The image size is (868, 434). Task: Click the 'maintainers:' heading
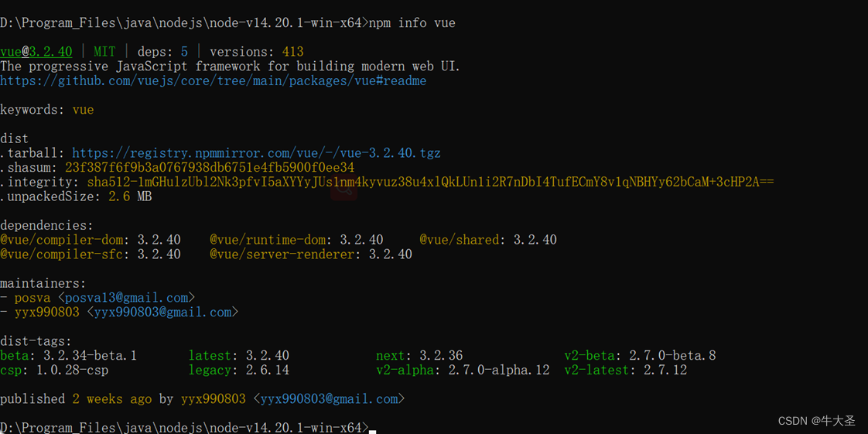click(43, 283)
